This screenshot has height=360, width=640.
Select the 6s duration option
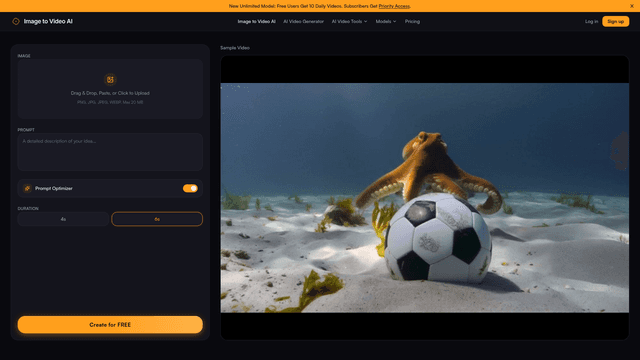157,219
